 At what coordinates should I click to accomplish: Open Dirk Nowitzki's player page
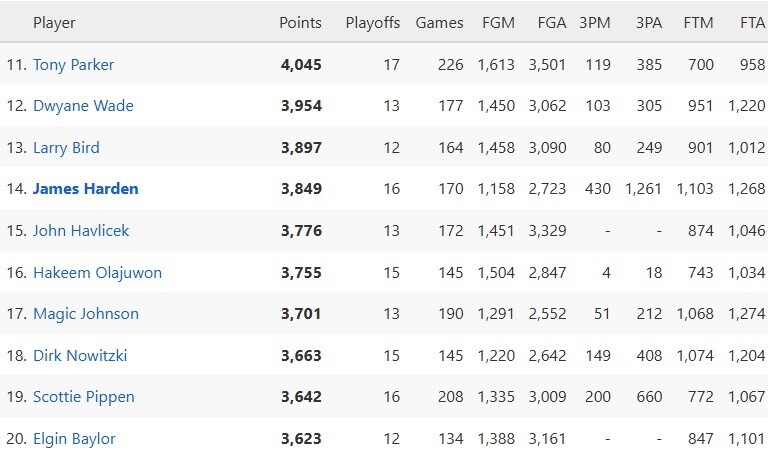80,356
